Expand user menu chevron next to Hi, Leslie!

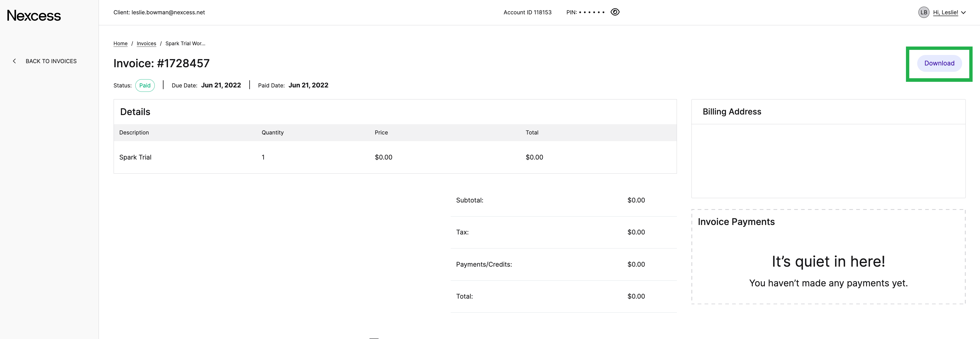pos(964,13)
